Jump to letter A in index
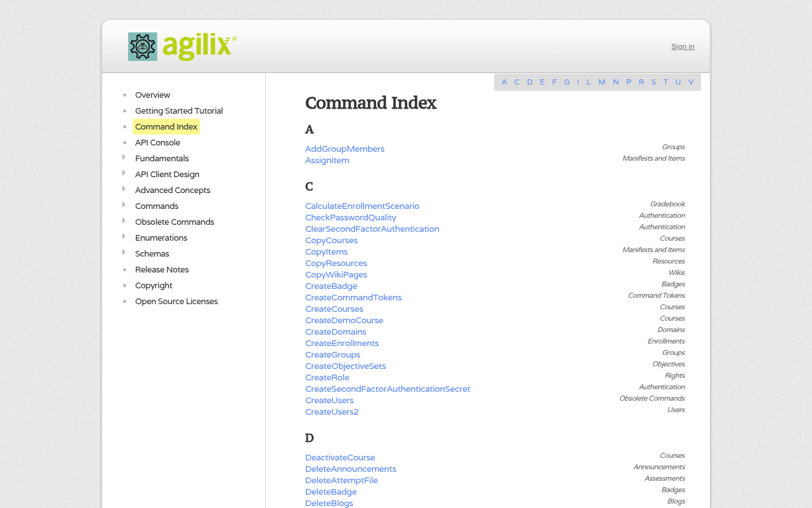This screenshot has width=812, height=508. (504, 82)
